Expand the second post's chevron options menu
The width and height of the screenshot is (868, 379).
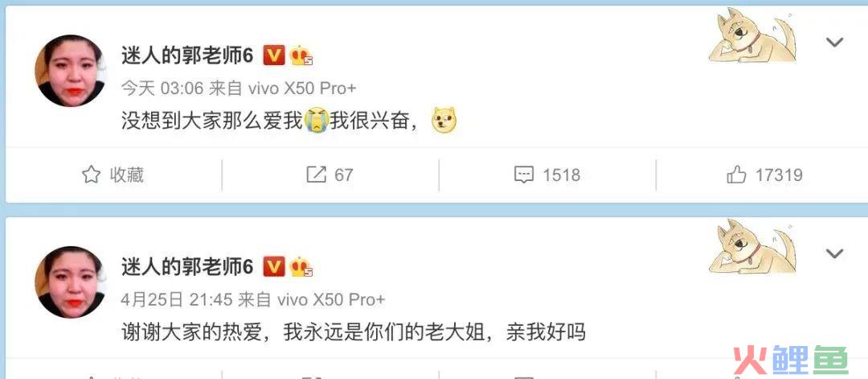834,253
